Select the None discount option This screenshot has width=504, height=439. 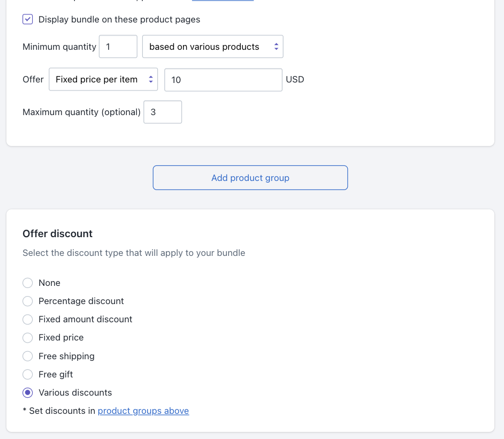28,283
